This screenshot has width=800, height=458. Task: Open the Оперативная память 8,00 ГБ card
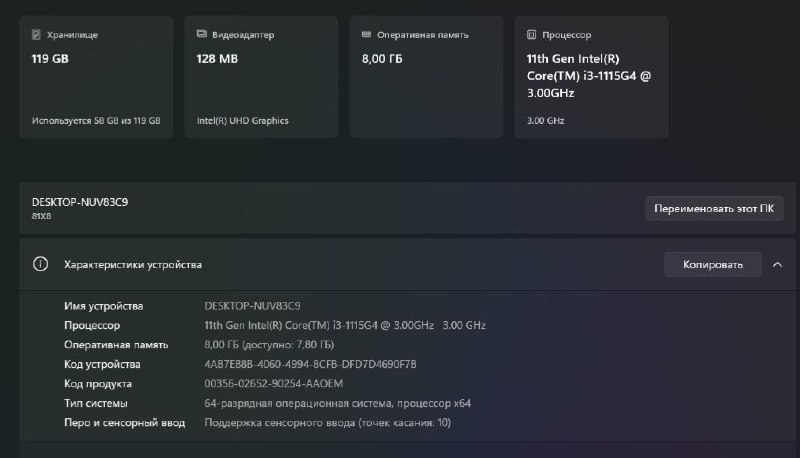pos(427,77)
